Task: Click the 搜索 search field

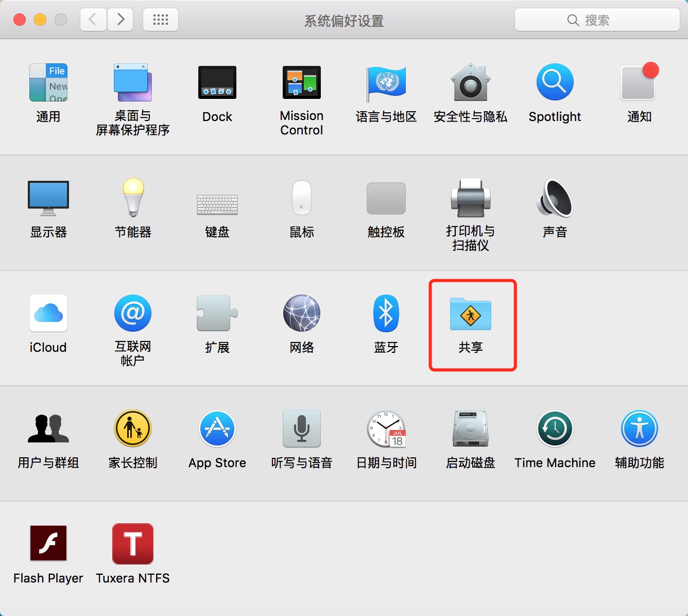Action: (x=597, y=20)
